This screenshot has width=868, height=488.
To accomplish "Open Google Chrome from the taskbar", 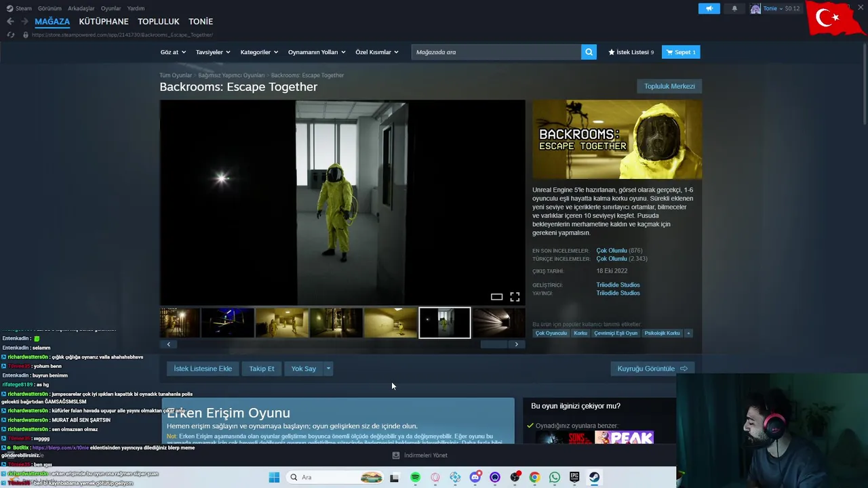I will (x=534, y=477).
